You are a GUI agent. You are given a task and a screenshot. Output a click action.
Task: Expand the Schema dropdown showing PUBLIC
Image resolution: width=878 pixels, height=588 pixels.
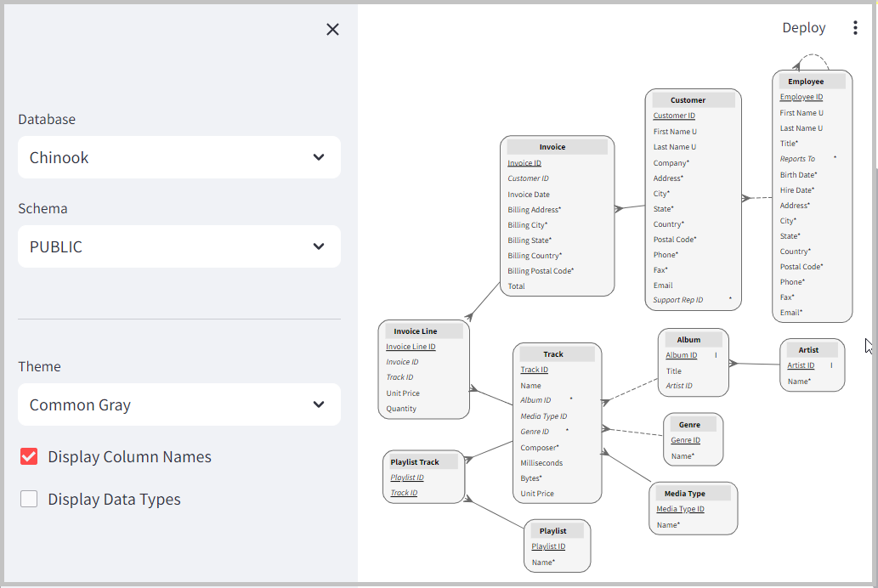click(x=179, y=246)
